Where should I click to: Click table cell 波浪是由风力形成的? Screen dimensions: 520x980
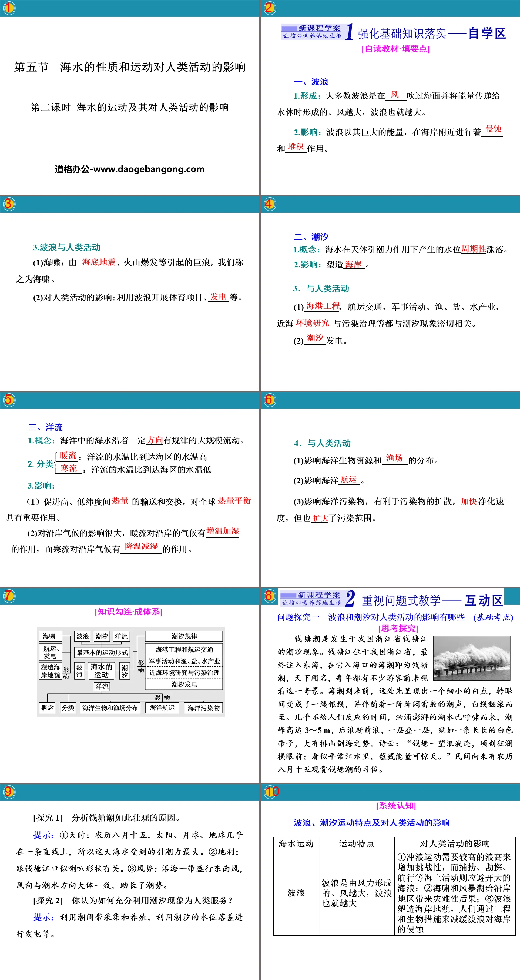(x=357, y=892)
